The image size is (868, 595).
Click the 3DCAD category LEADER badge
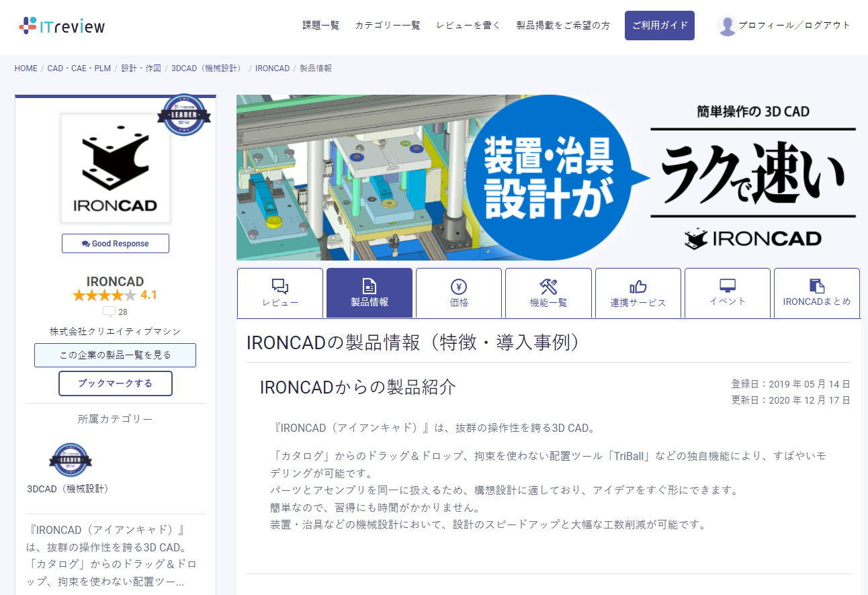coord(71,460)
